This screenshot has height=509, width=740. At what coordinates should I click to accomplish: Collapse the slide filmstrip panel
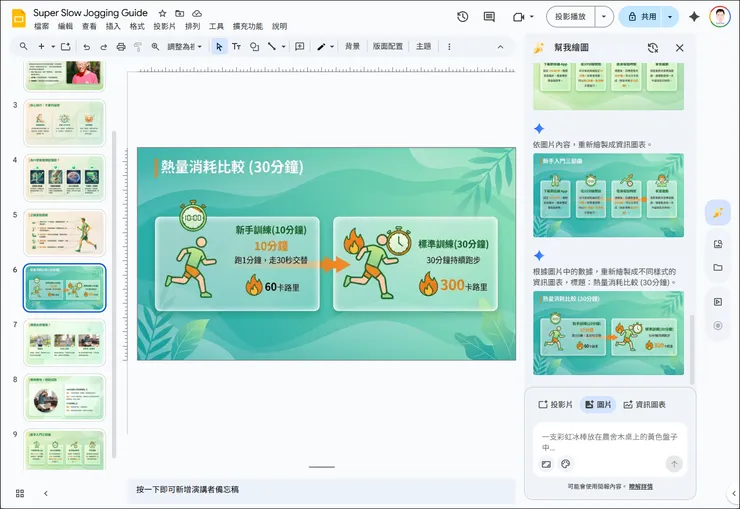click(x=46, y=493)
